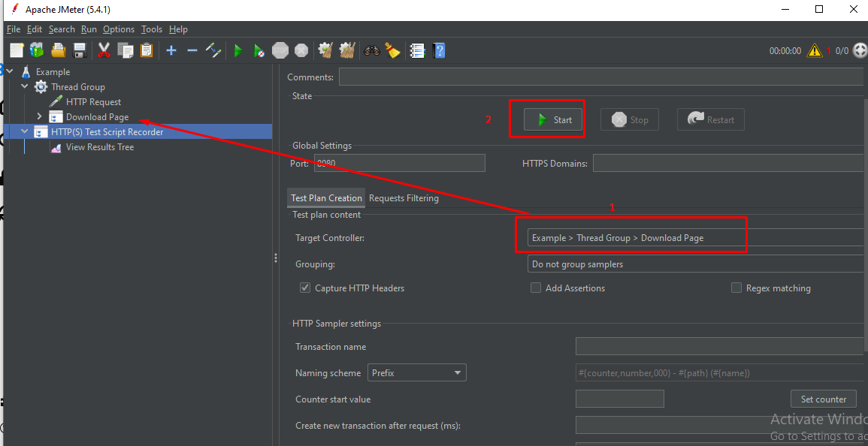Open the Naming scheme Prefix dropdown
This screenshot has height=446, width=868.
click(x=417, y=373)
